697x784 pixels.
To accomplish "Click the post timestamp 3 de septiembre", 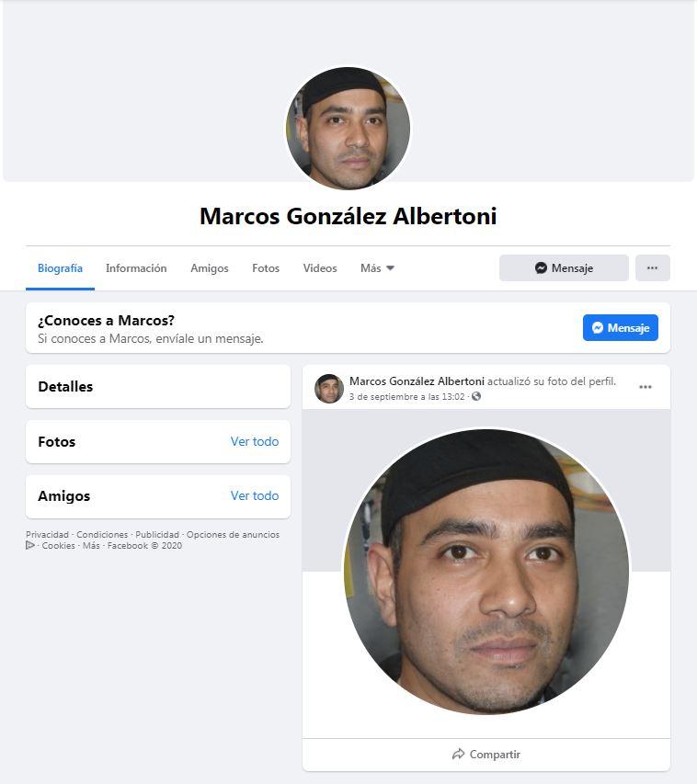I will coord(406,396).
